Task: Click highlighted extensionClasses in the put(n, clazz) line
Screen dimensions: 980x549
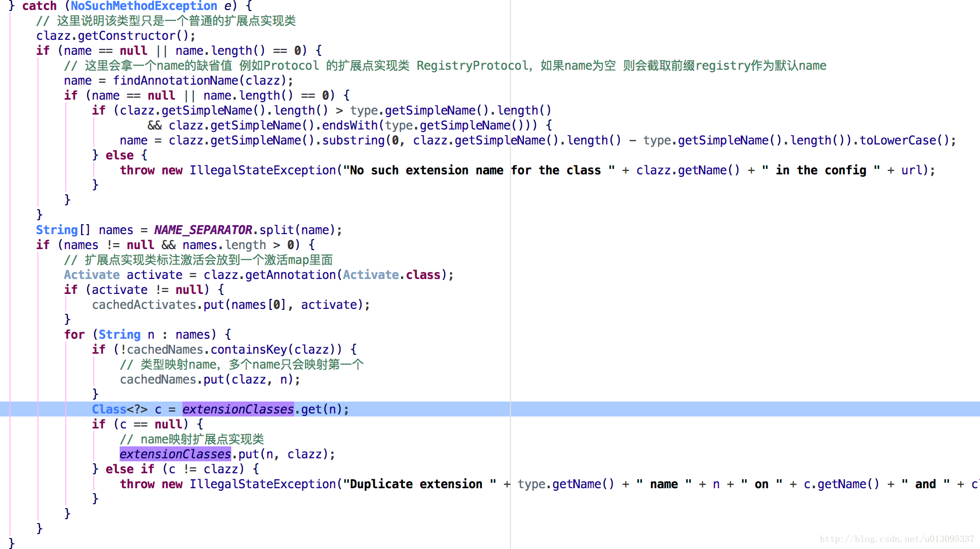Action: point(175,454)
